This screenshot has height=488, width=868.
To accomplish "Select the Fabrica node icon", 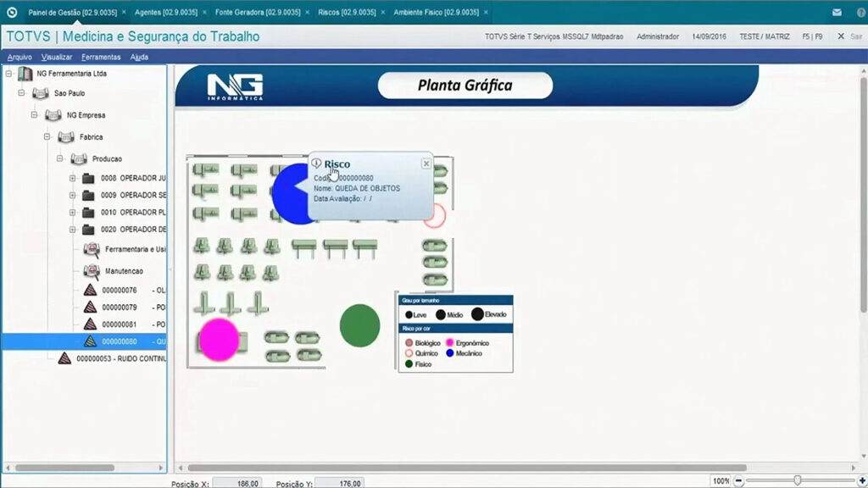I will [66, 136].
